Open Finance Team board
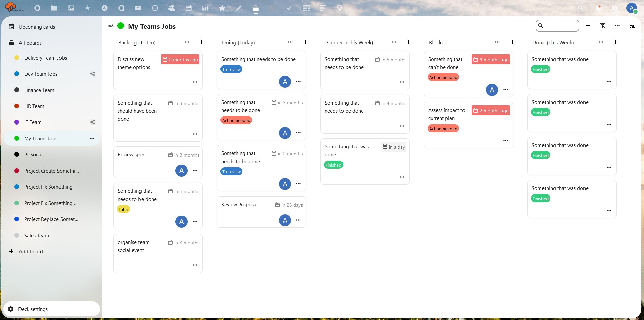 pyautogui.click(x=52, y=90)
